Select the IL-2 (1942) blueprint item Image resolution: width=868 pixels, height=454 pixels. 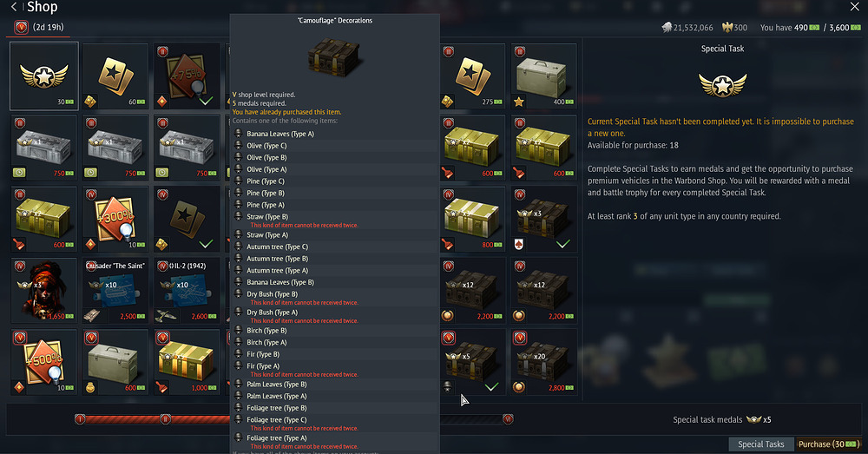(x=187, y=291)
